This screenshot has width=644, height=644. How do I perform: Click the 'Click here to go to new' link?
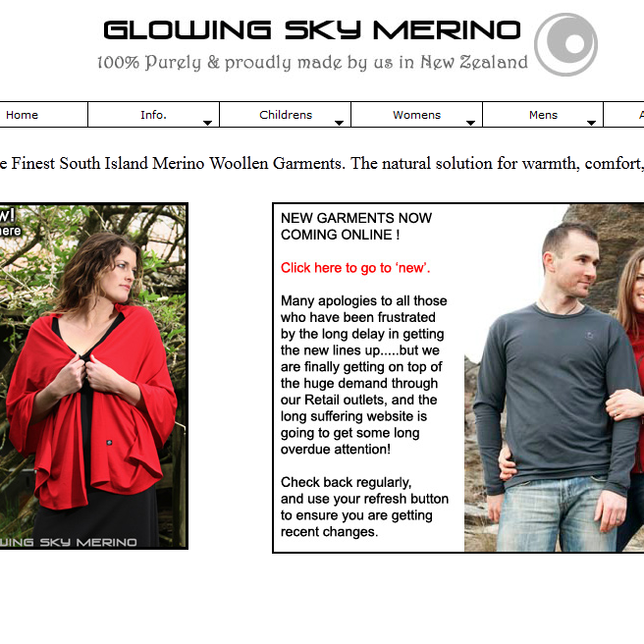(355, 268)
